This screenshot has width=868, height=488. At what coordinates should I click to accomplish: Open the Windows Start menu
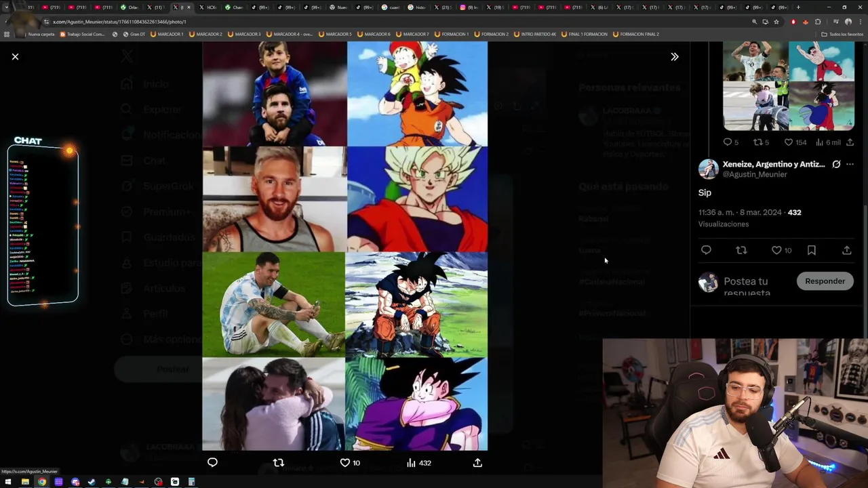click(x=8, y=482)
